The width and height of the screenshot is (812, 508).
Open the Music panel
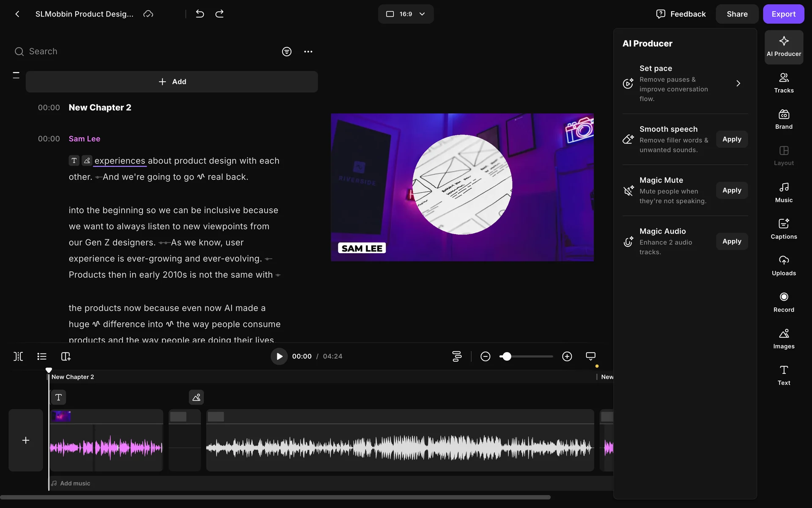[784, 193]
